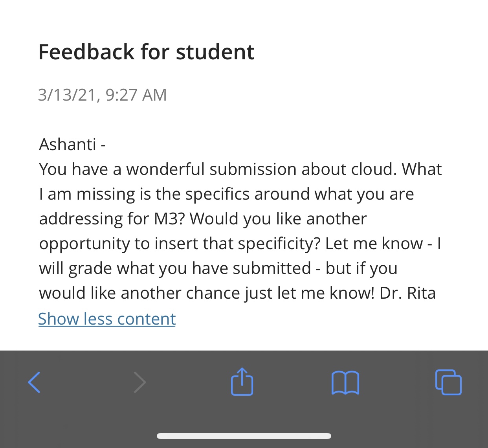Click the empty toolbar area beside share icon
The image size is (488, 448).
(x=293, y=382)
